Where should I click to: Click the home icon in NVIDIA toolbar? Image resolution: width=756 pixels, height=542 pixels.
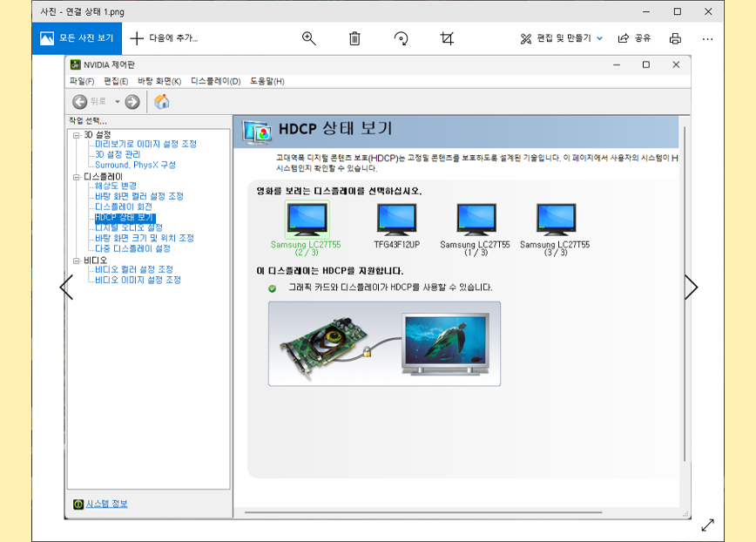point(161,101)
